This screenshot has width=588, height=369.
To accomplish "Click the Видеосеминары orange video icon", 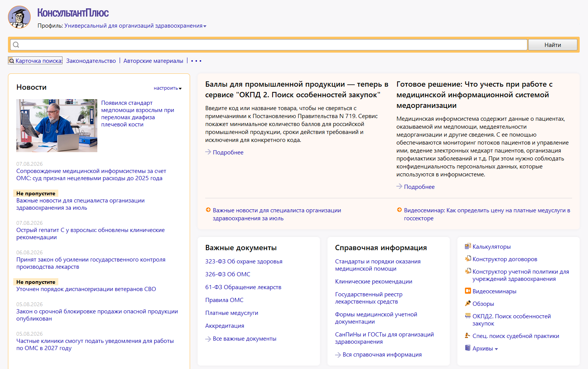I will 468,291.
